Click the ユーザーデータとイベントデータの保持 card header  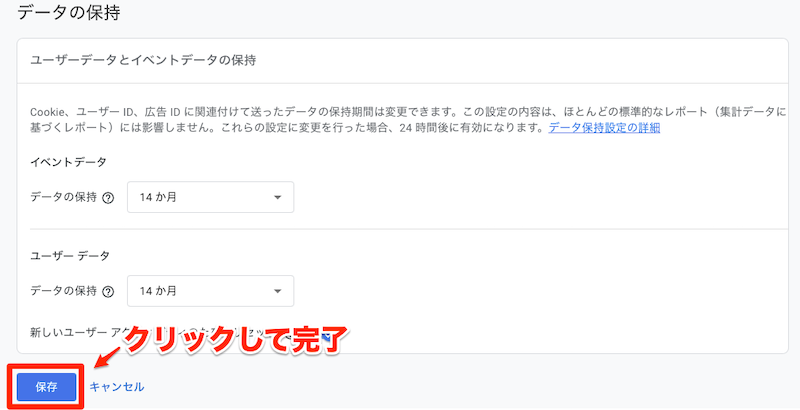[144, 61]
